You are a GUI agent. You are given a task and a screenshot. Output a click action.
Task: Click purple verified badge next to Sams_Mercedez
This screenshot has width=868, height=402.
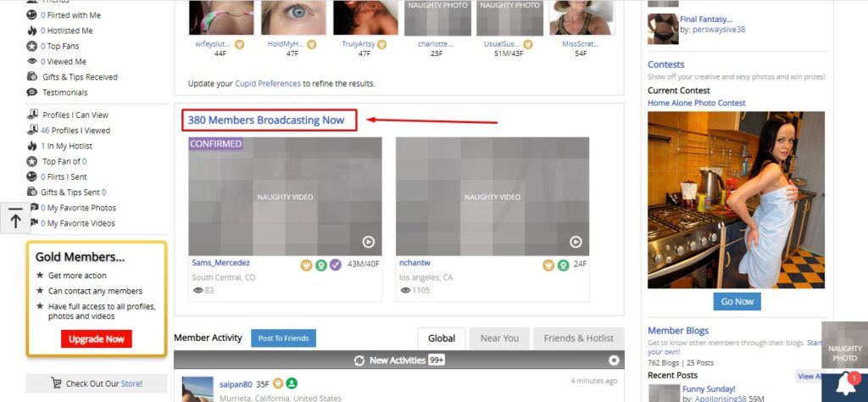pyautogui.click(x=336, y=265)
